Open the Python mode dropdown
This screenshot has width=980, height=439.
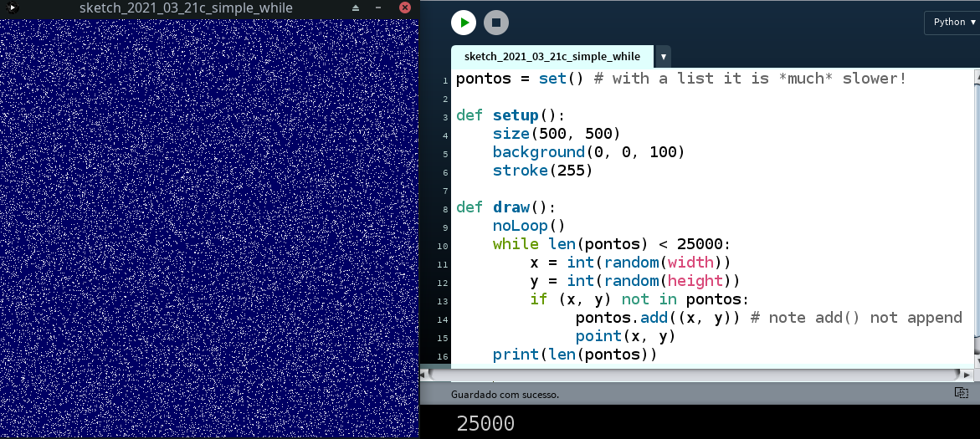coord(952,23)
